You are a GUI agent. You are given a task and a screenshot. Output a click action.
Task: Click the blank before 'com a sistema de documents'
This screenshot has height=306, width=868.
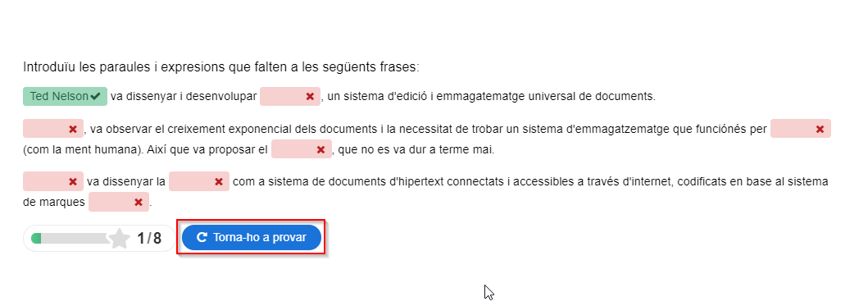199,181
